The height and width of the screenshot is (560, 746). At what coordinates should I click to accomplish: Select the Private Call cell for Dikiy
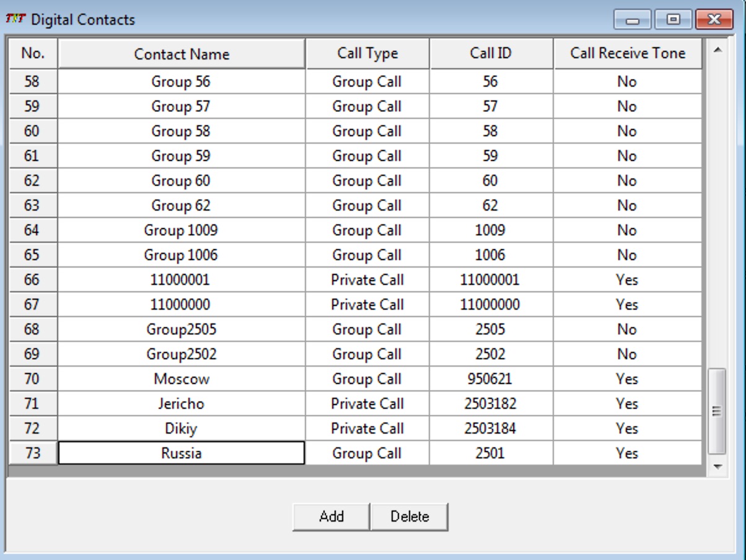(367, 428)
